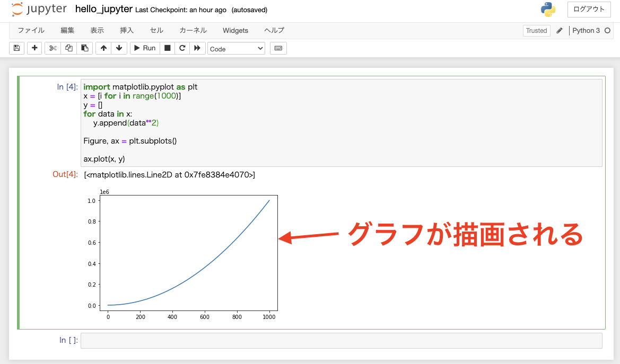Move selected cell up arrow
Screen dimensions: 620x364
(103, 48)
